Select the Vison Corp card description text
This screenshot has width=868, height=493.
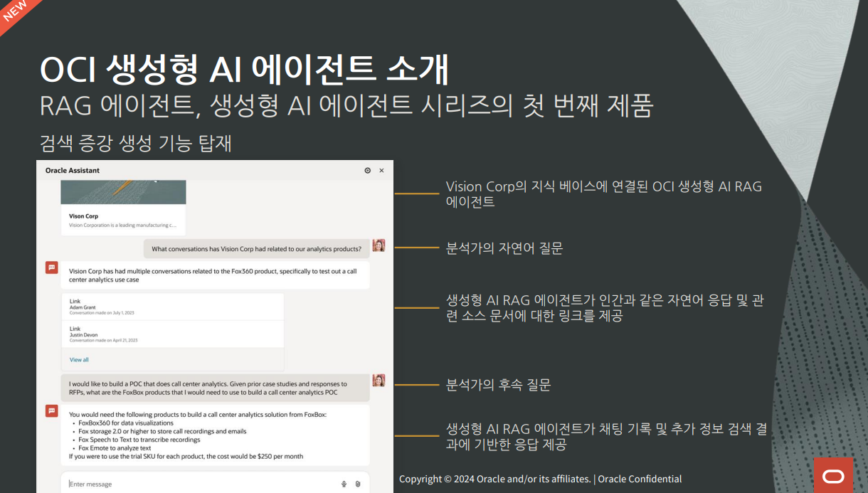(x=122, y=226)
